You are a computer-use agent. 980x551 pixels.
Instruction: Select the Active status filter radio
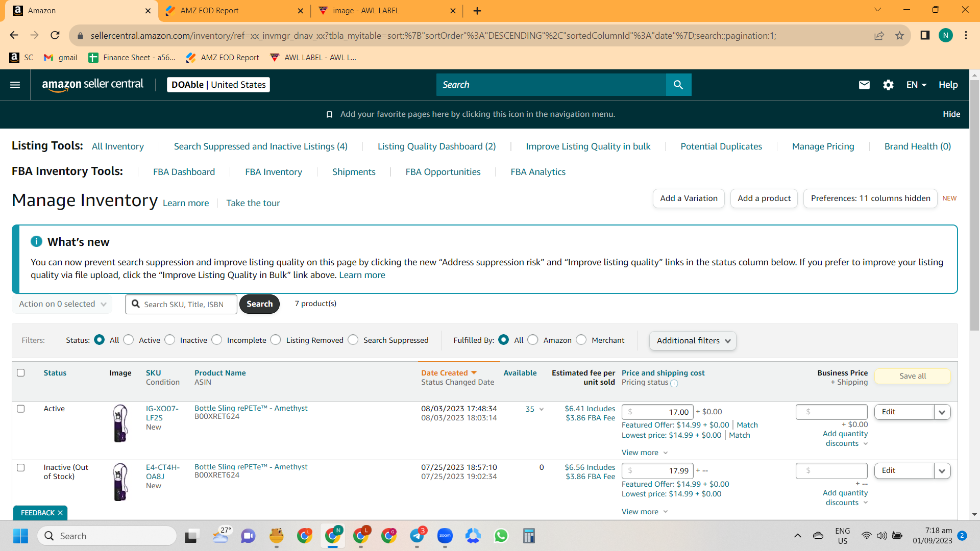coord(129,340)
